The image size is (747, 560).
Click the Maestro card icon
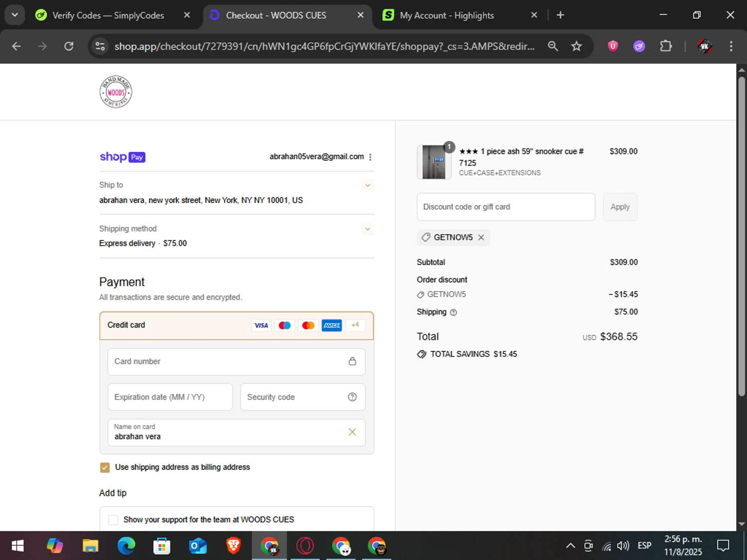click(x=284, y=326)
